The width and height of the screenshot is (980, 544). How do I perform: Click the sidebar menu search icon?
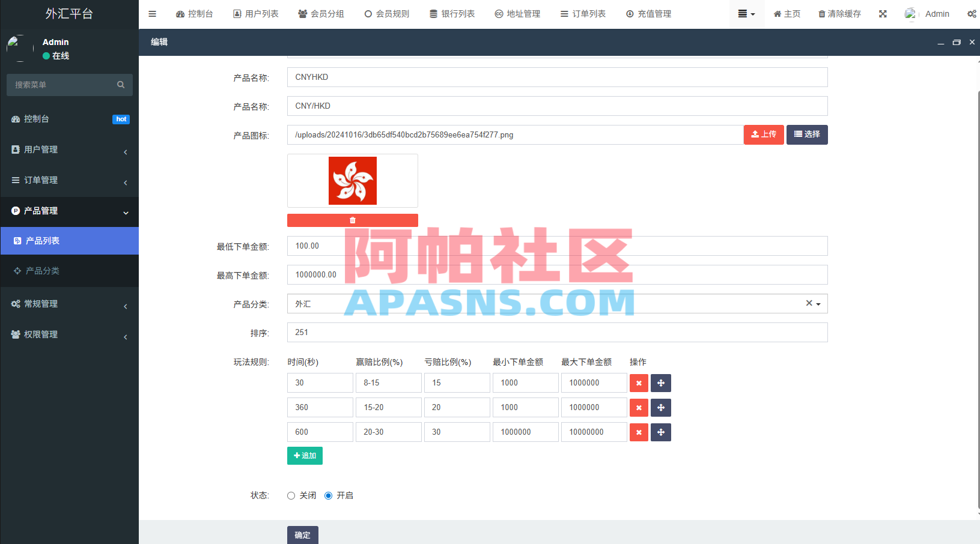coord(121,85)
